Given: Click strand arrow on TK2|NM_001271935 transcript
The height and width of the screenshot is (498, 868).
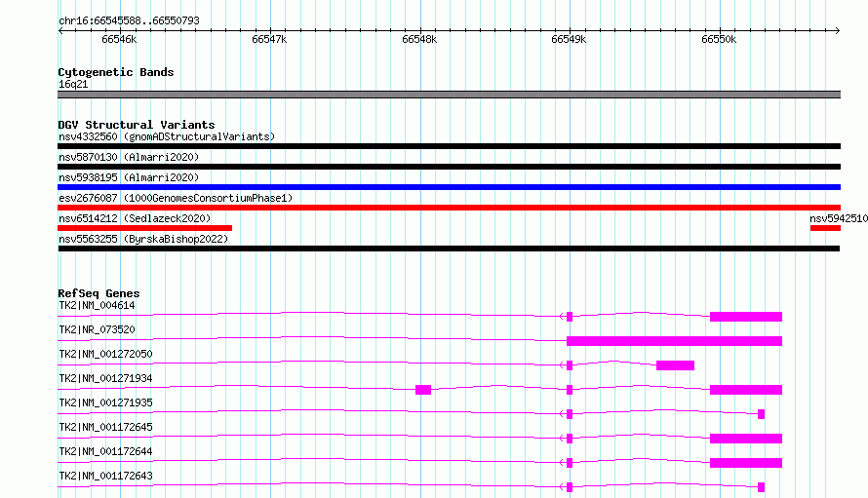Looking at the screenshot, I should 562,414.
